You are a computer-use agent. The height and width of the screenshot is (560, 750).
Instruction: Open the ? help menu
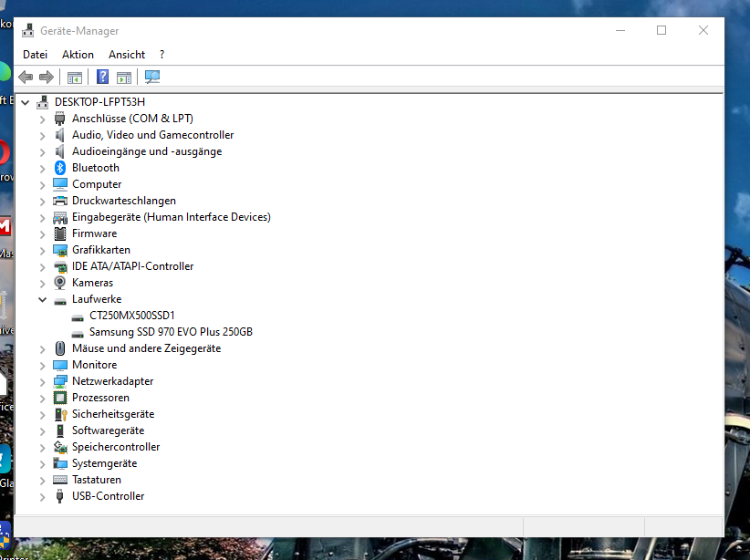click(x=162, y=55)
